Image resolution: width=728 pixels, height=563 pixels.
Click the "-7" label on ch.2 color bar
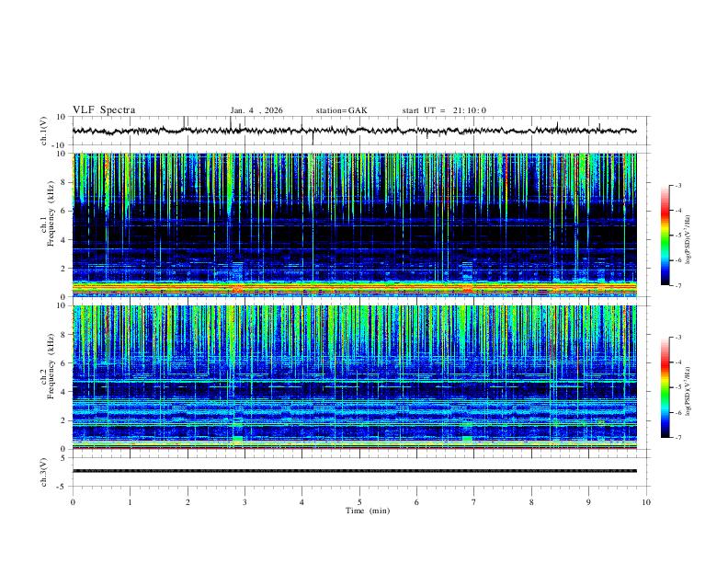click(677, 438)
